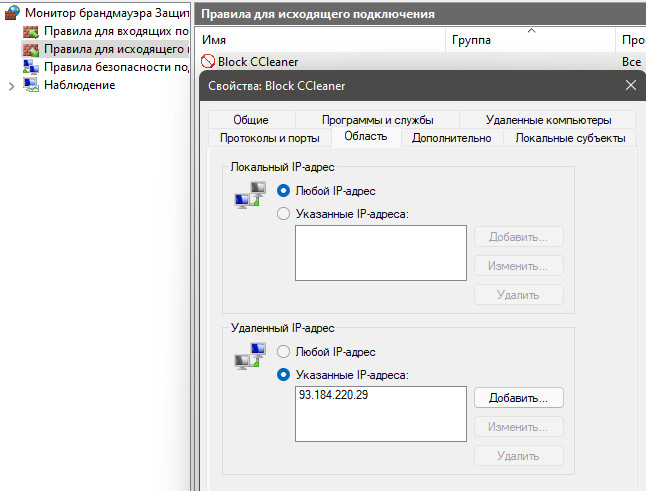Close the Block CCleaner properties dialog

click(631, 85)
